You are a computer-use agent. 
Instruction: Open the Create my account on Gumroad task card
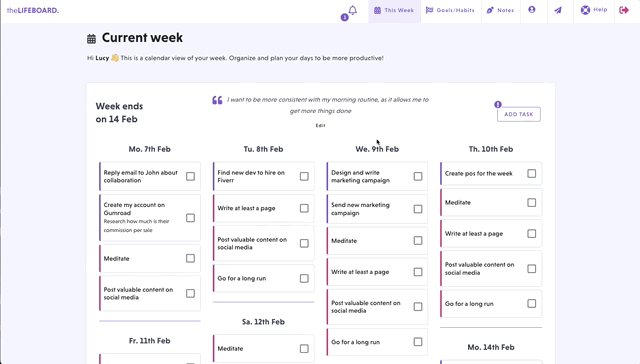pos(150,218)
